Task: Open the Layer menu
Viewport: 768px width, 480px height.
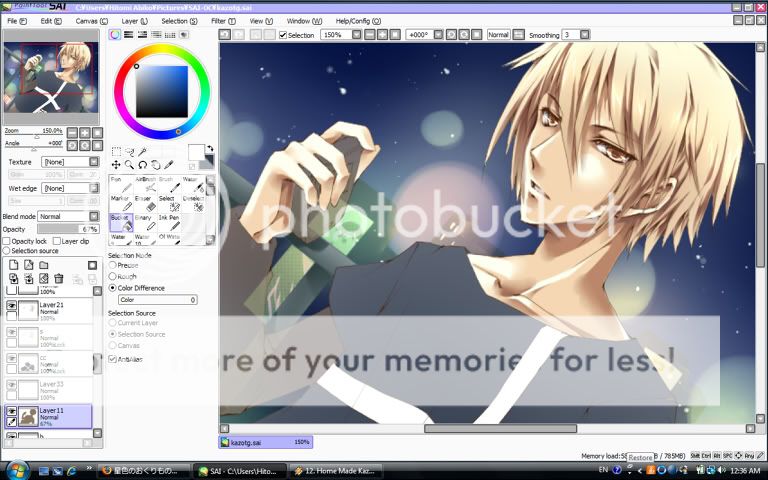Action: (134, 21)
